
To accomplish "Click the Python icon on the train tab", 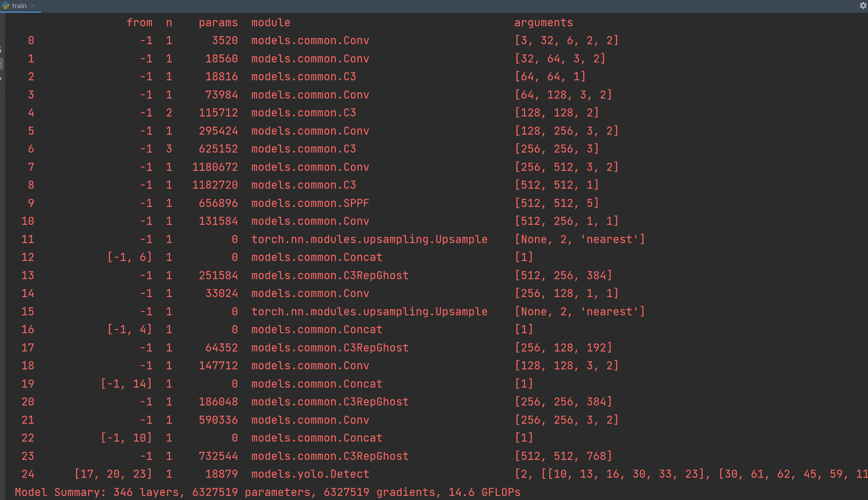I will pos(5,5).
